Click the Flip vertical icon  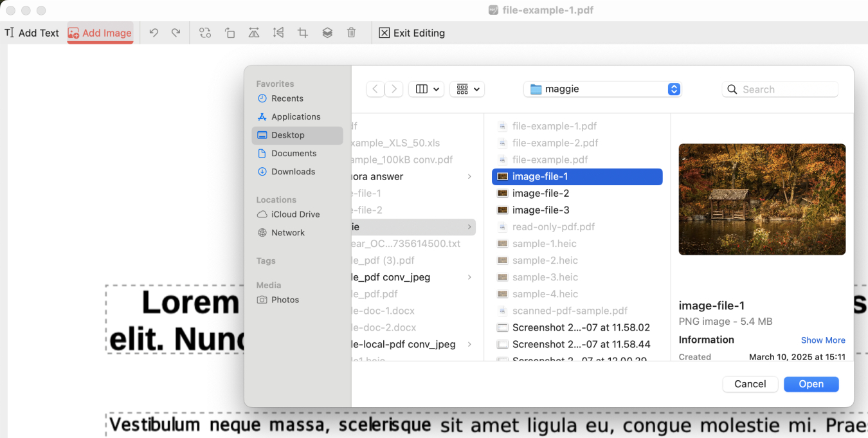coord(278,33)
